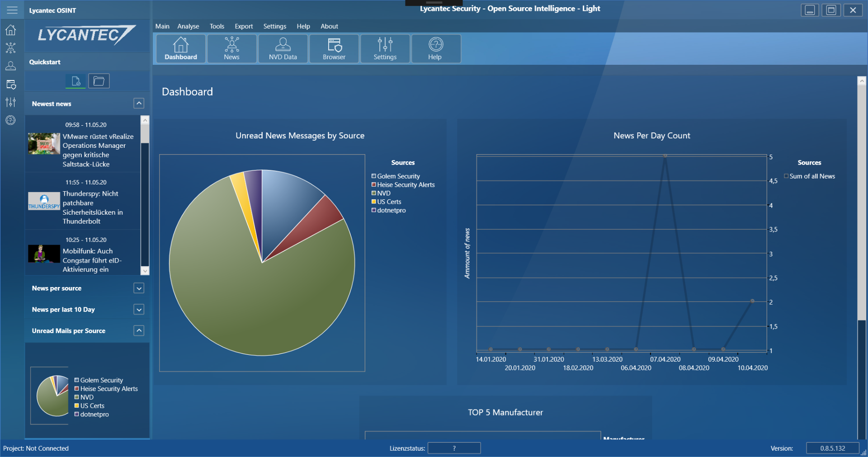Click the Lycantec logo
Image resolution: width=868 pixels, height=457 pixels.
click(86, 35)
